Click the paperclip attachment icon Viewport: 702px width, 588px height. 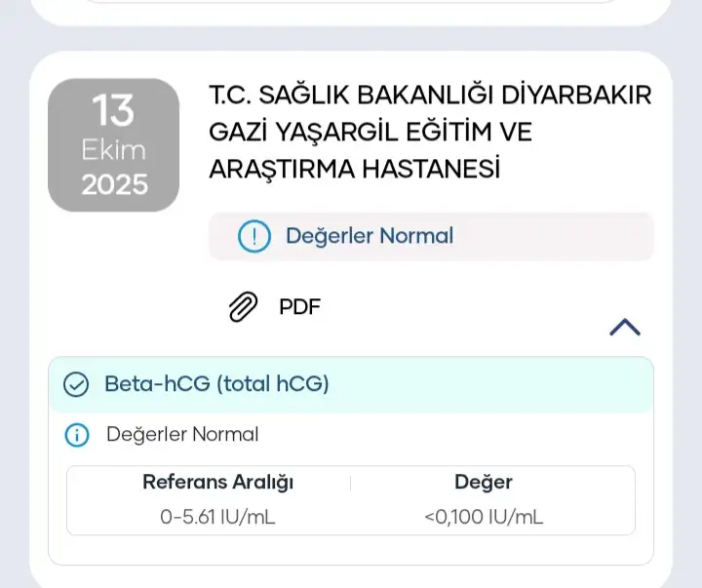(x=243, y=307)
